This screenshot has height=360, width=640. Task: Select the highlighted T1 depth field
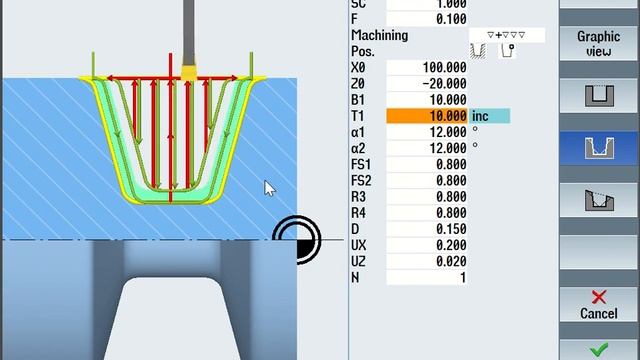point(427,116)
